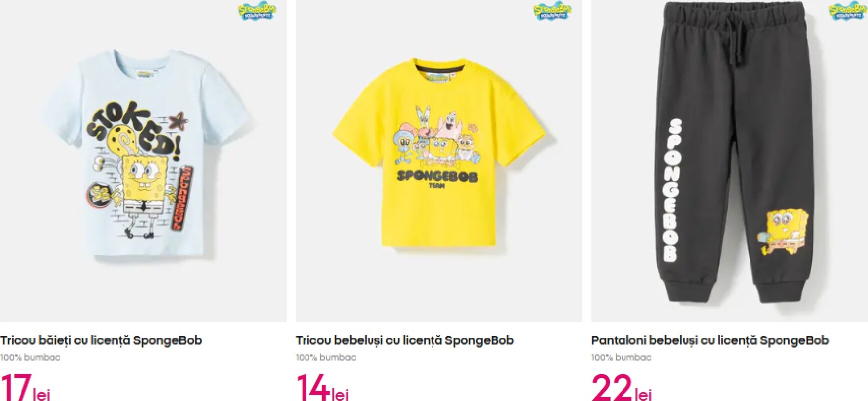
Task: Open Tricou băieți cu licență SpongeBob link
Action: pyautogui.click(x=101, y=340)
